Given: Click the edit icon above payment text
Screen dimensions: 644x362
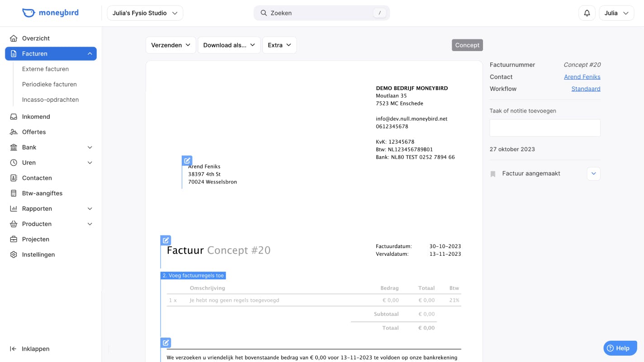Looking at the screenshot, I should coord(166,343).
